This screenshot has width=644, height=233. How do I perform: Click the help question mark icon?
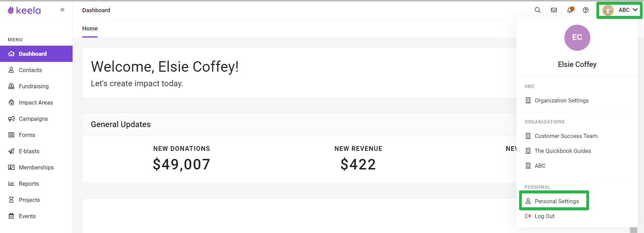point(586,10)
